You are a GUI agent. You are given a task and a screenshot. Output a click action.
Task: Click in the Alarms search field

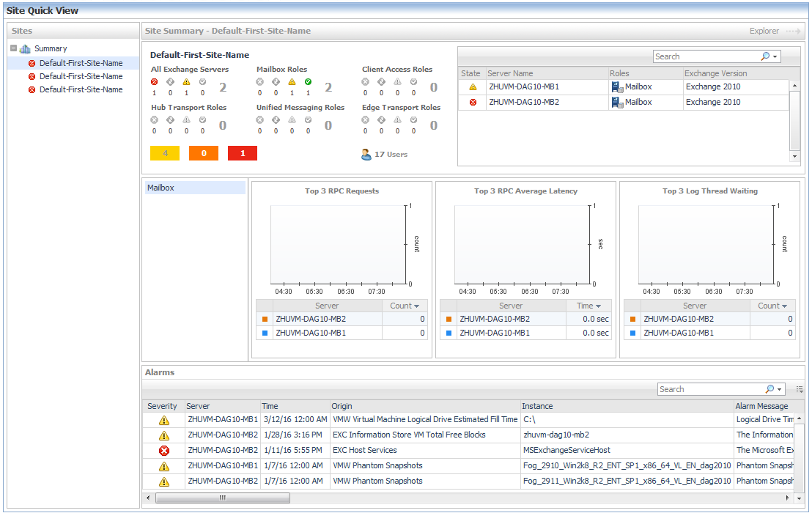point(709,389)
